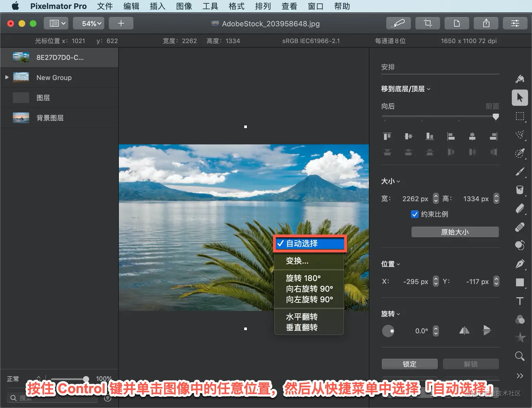Choose 向左旋转 90° from context menu
This screenshot has width=532, height=408.
point(309,299)
